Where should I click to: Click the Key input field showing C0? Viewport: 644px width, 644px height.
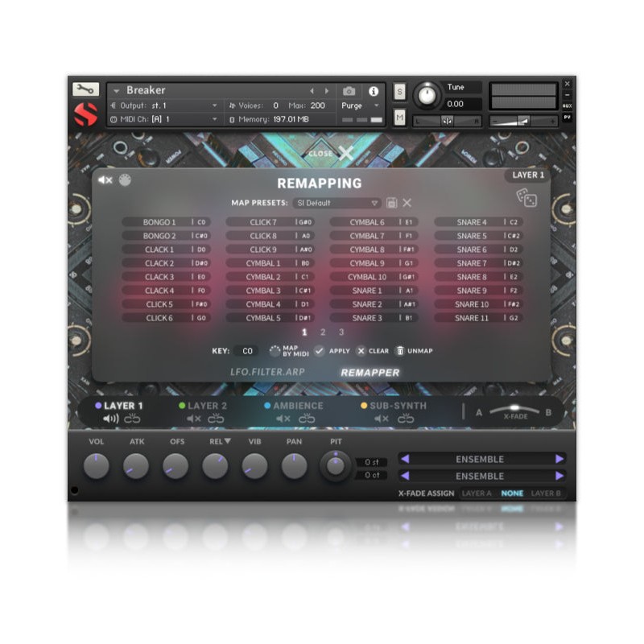coord(247,351)
